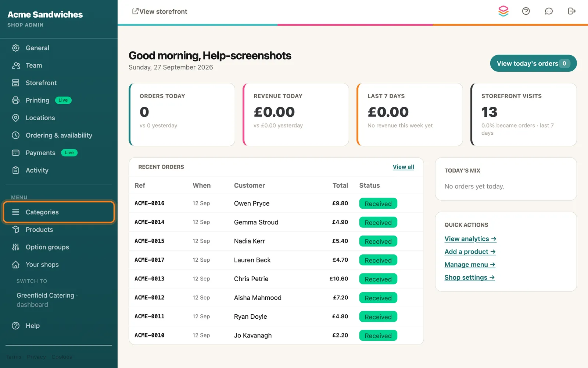Select Categories in the Menu section
The width and height of the screenshot is (588, 368).
(59, 212)
